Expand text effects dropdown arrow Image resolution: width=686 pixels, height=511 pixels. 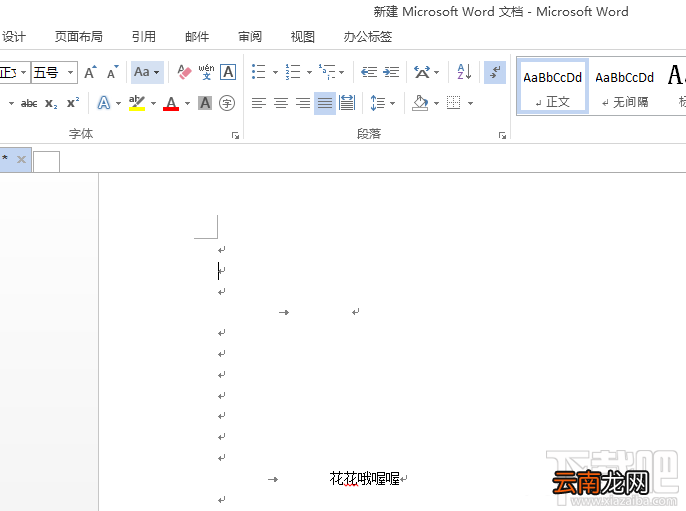pos(118,104)
